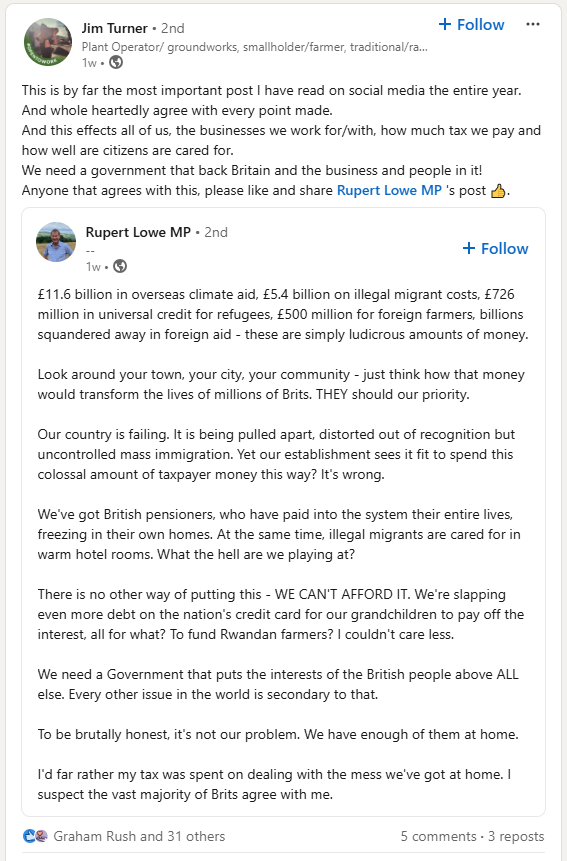Click the plus icon on Jim Turner's Follow
The width and height of the screenshot is (567, 861).
[x=445, y=24]
